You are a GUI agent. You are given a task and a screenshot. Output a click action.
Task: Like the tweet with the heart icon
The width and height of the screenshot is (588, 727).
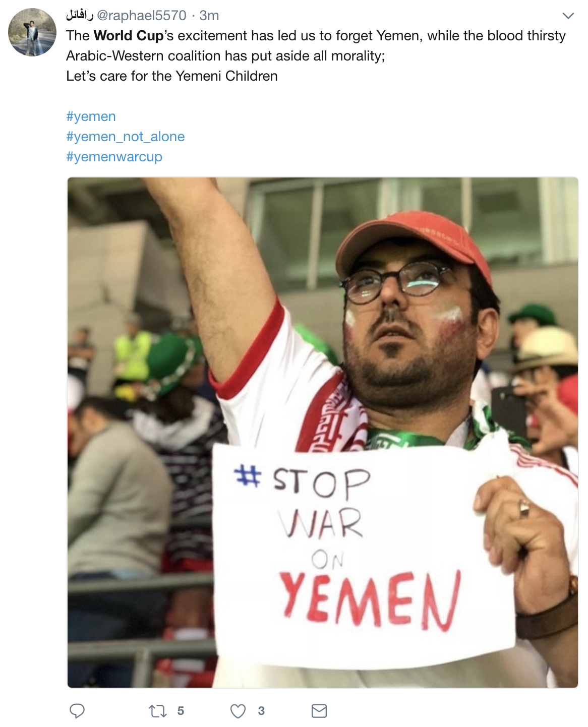click(x=238, y=711)
